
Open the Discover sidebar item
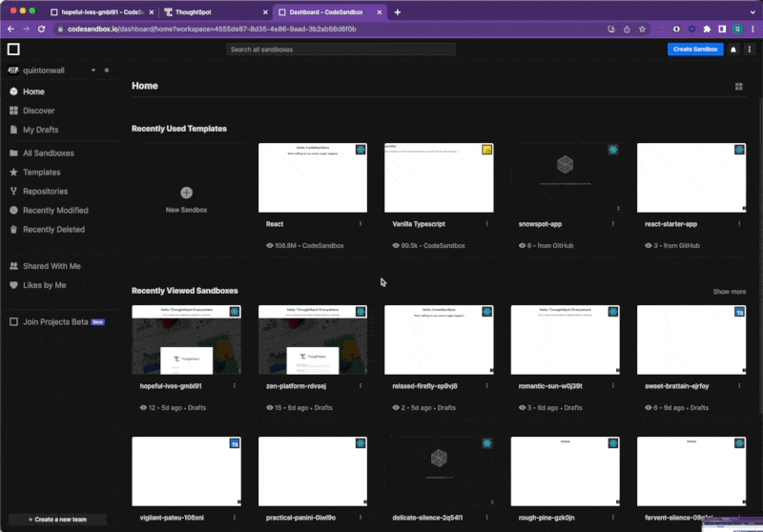(38, 111)
